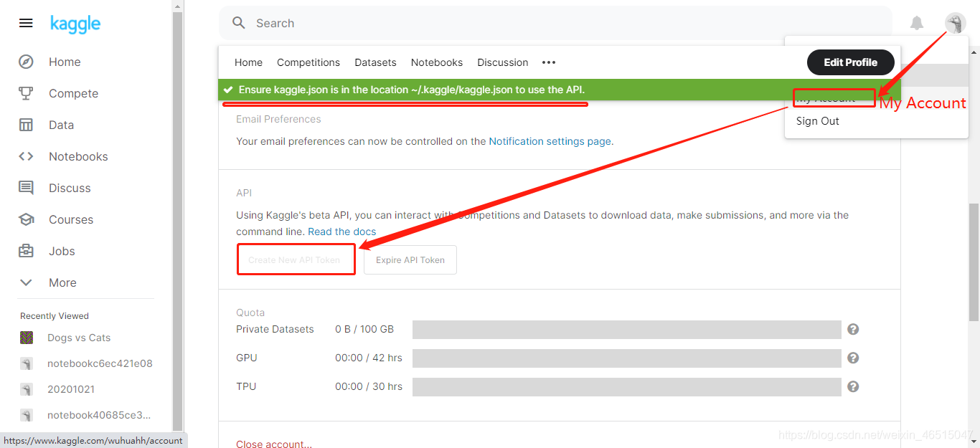Click the notebookc6ec421e08 avatar icon
Image resolution: width=980 pixels, height=448 pixels.
coord(27,363)
